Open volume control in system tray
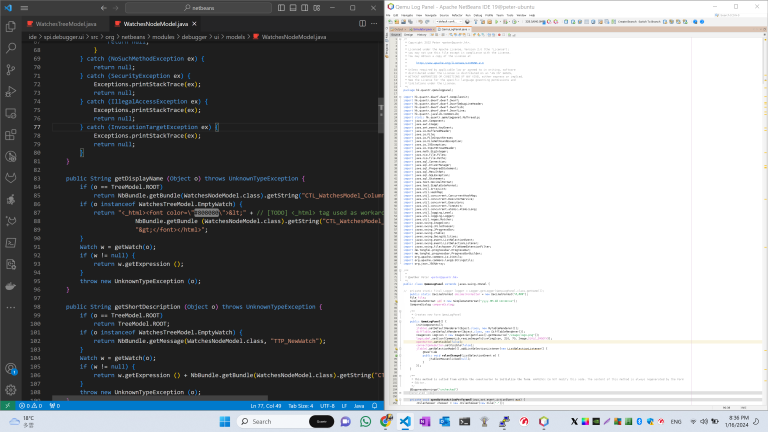 pos(704,421)
